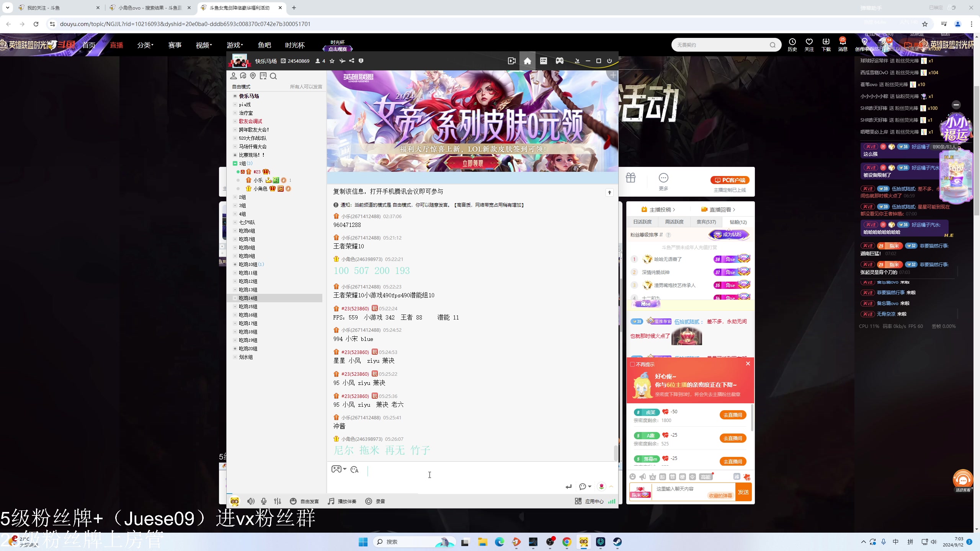Image resolution: width=980 pixels, height=551 pixels.
Task: Click the airplane icon in channel header
Action: point(342,61)
